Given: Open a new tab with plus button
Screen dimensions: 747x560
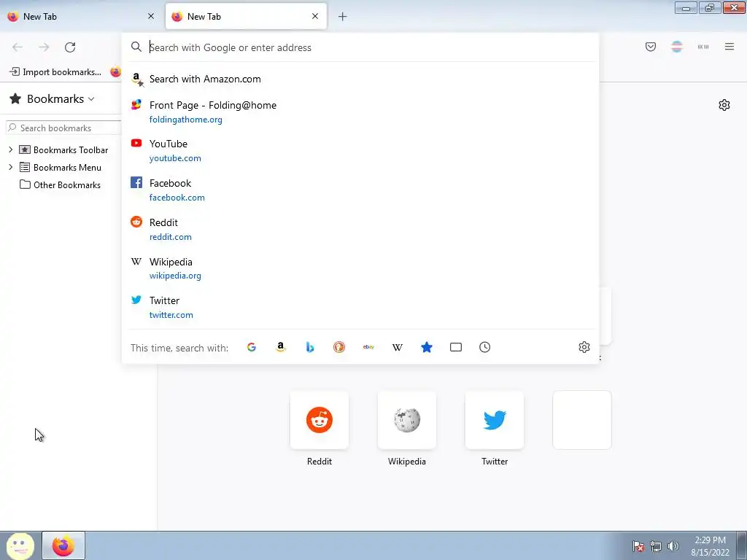Looking at the screenshot, I should (x=343, y=17).
